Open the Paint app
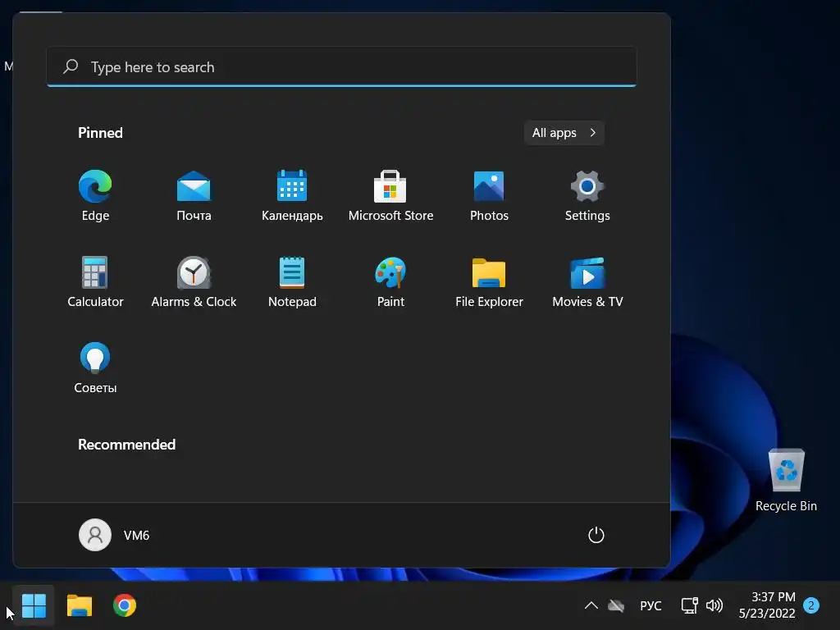 (x=390, y=282)
